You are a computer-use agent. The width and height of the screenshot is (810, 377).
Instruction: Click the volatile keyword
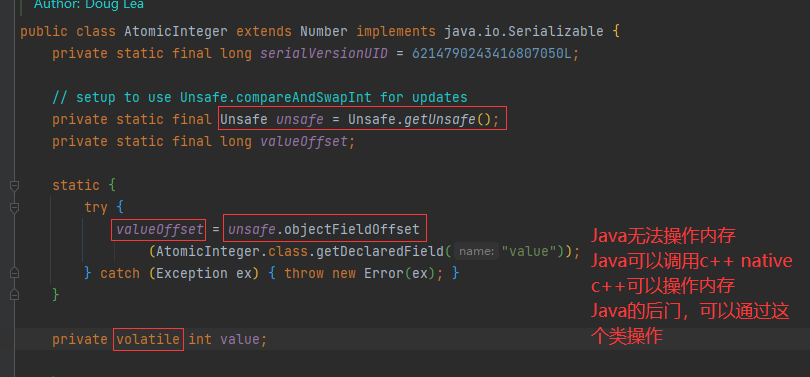(148, 339)
